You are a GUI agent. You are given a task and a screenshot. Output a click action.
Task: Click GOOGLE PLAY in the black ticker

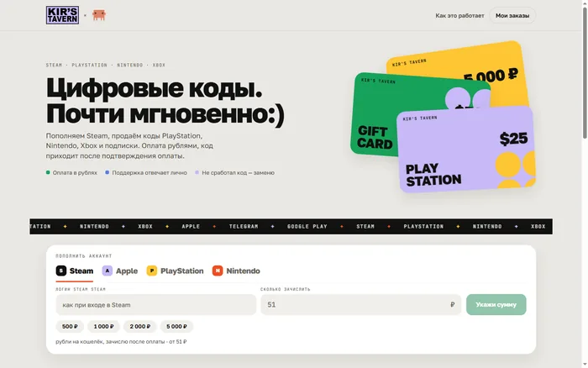coord(307,227)
